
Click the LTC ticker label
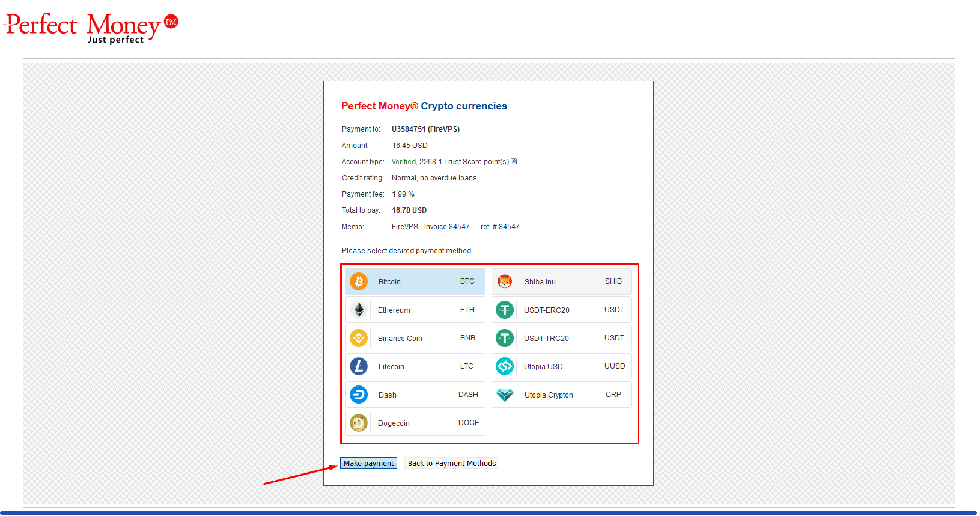467,366
